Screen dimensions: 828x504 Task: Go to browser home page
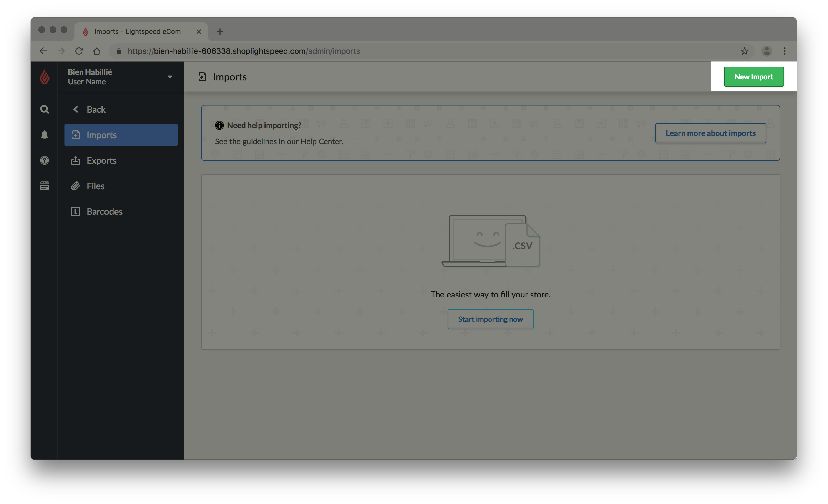pyautogui.click(x=97, y=51)
